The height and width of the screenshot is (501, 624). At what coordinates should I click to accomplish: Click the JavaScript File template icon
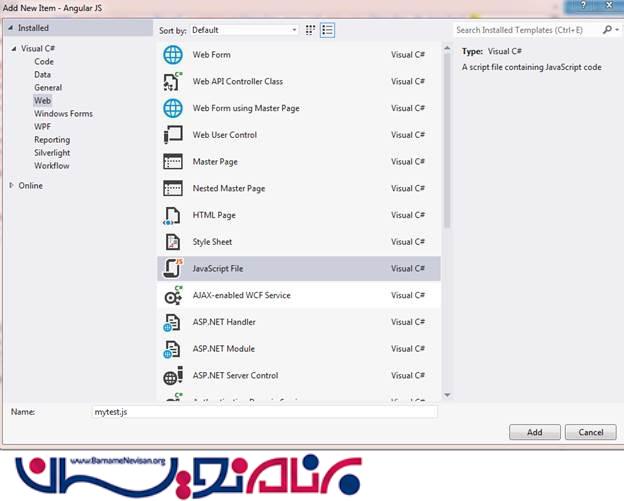click(x=173, y=269)
